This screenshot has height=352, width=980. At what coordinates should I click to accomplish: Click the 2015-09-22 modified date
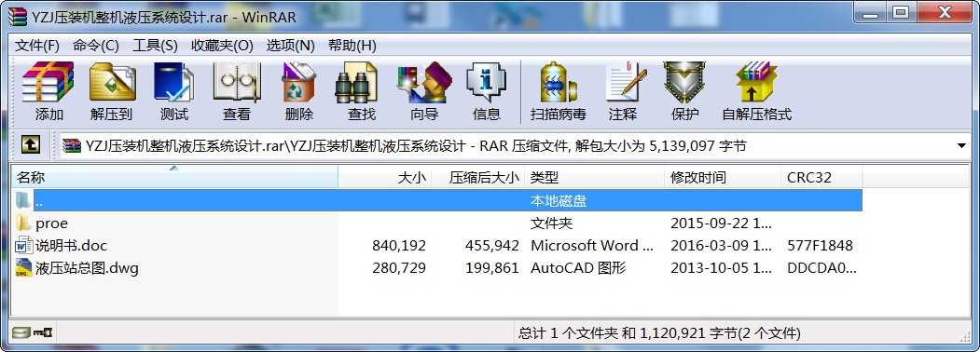pyautogui.click(x=722, y=223)
